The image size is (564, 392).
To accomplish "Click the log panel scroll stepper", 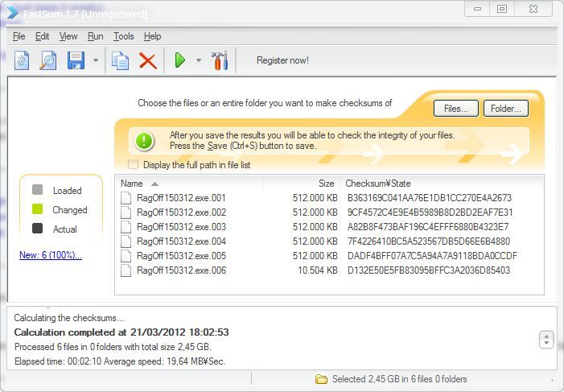I will coord(546,340).
